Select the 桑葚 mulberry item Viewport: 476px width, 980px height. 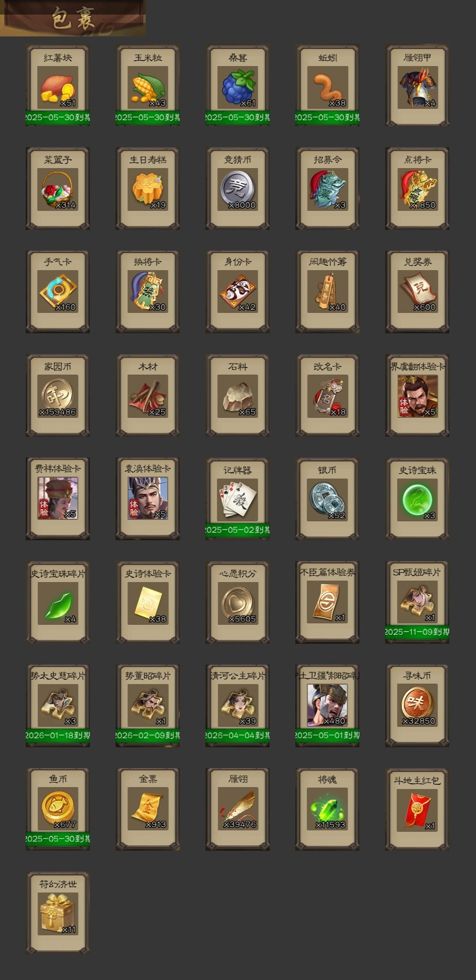(238, 86)
